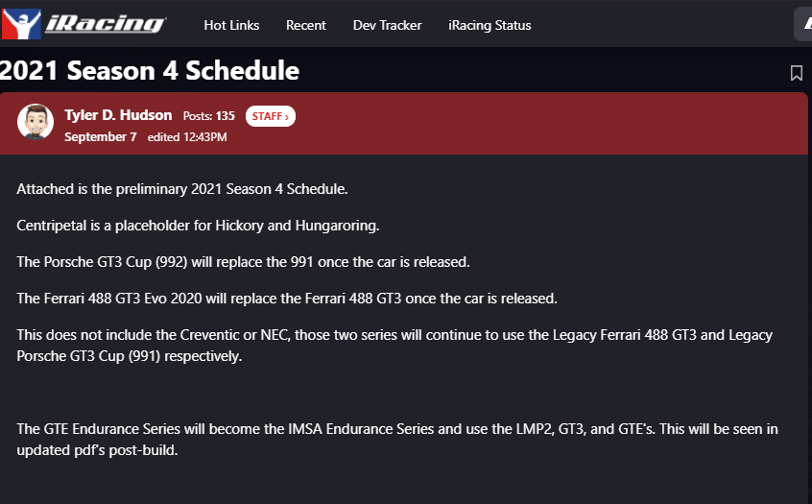The image size is (812, 504).
Task: Click the 'Attached is the preliminary' sentence
Action: 181,189
